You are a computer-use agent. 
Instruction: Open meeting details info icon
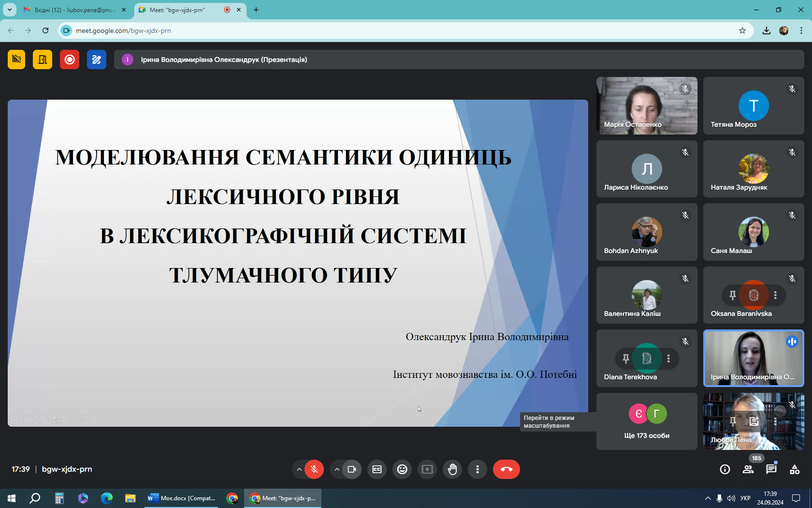[725, 469]
